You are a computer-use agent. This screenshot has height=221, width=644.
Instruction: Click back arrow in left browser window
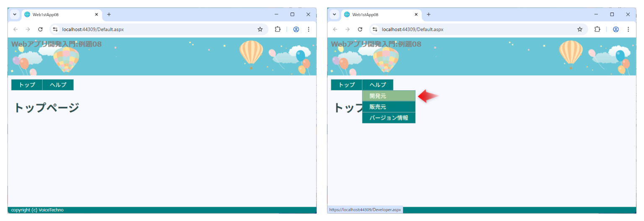[x=16, y=29]
